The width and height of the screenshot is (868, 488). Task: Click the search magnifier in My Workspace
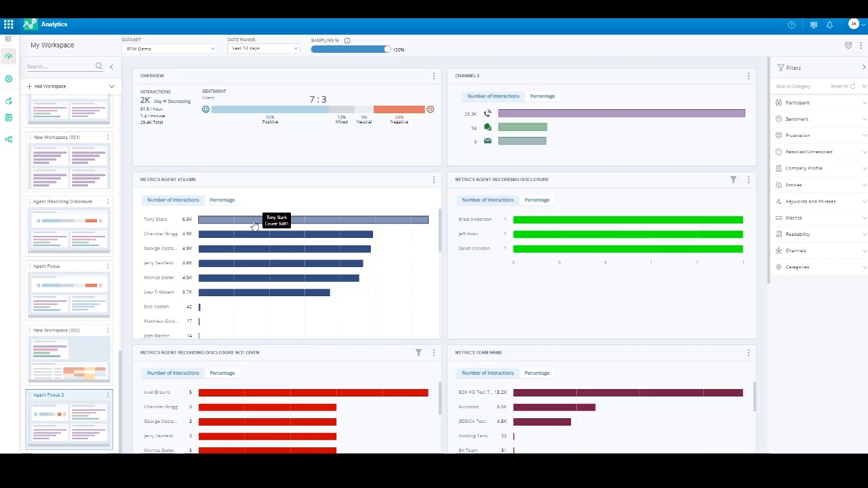point(99,66)
